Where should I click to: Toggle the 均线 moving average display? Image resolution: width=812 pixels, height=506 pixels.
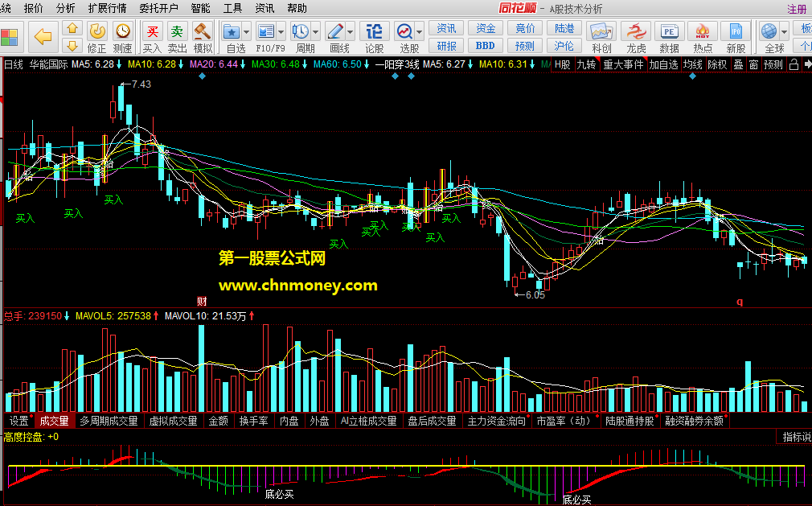point(692,64)
